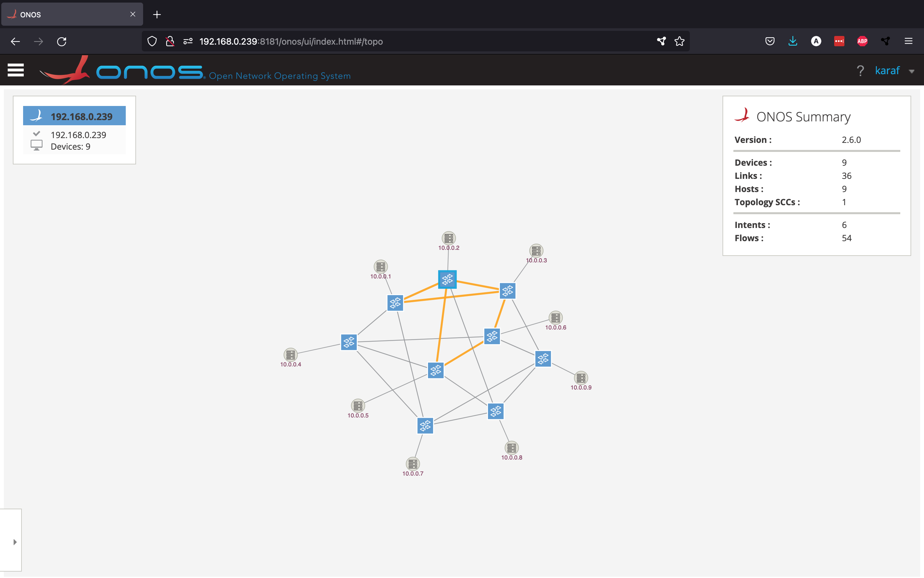Click the Flows value 54
The image size is (924, 578).
846,238
